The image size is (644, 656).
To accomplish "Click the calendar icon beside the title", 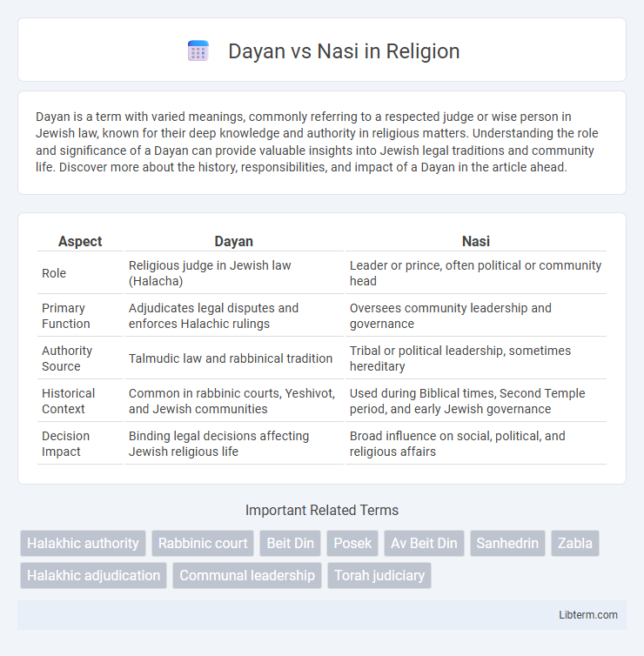I will click(x=198, y=51).
